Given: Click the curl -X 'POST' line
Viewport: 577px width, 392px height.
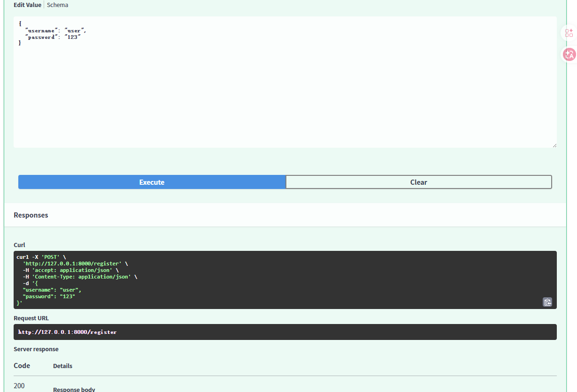Looking at the screenshot, I should pyautogui.click(x=41, y=257).
